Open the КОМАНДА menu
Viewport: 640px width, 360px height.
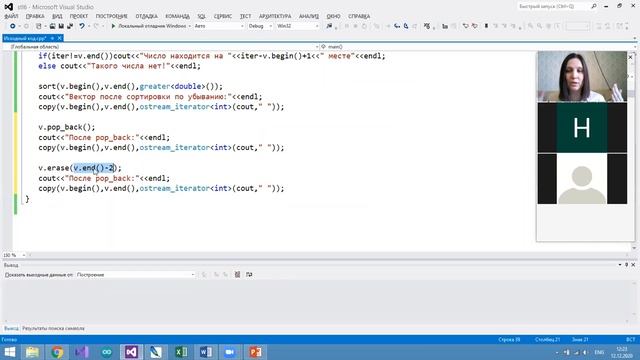tap(178, 16)
